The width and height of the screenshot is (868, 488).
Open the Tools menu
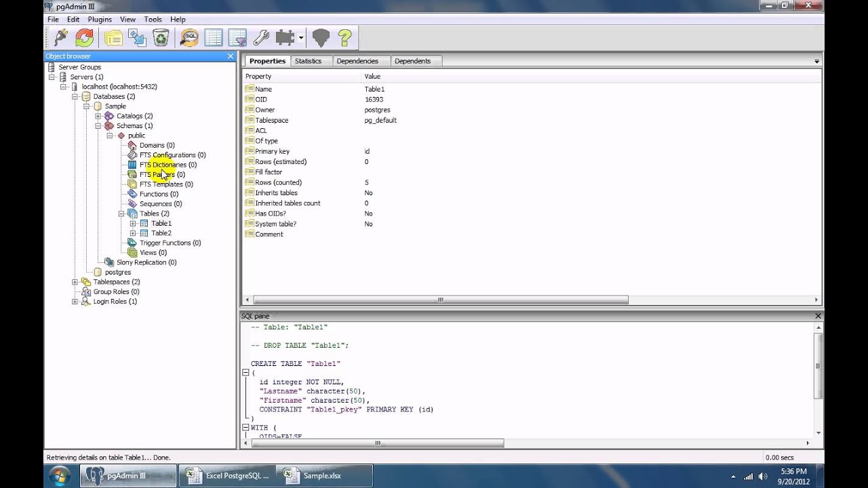click(x=153, y=20)
